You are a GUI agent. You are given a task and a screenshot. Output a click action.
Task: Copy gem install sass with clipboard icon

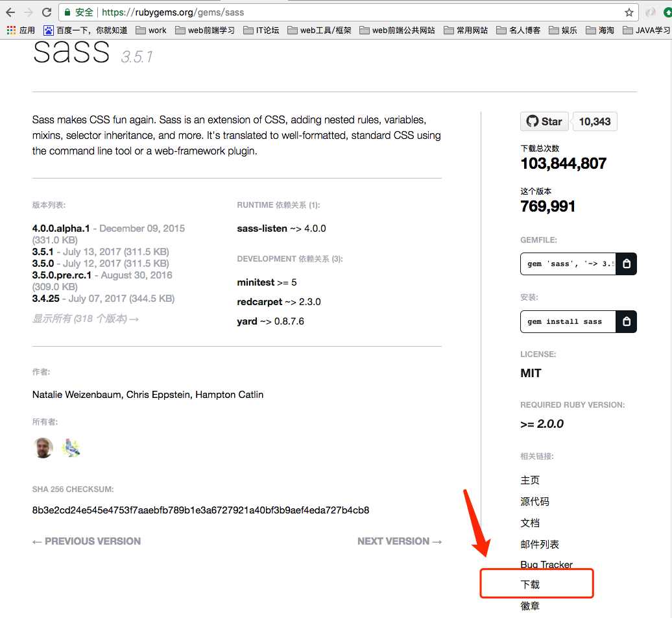(x=626, y=321)
